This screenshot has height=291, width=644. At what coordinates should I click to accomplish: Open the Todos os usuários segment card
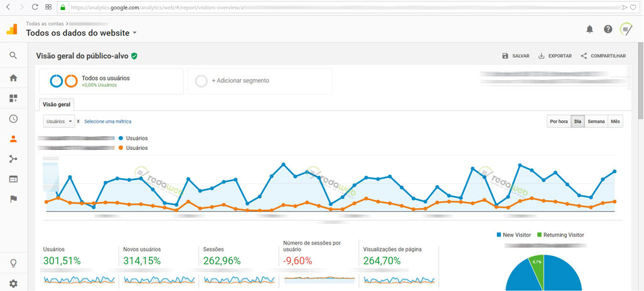(111, 82)
